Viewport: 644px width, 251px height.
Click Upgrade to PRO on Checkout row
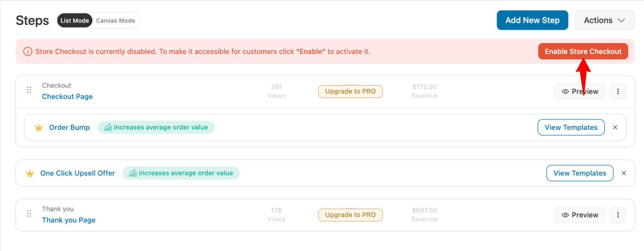pos(350,92)
